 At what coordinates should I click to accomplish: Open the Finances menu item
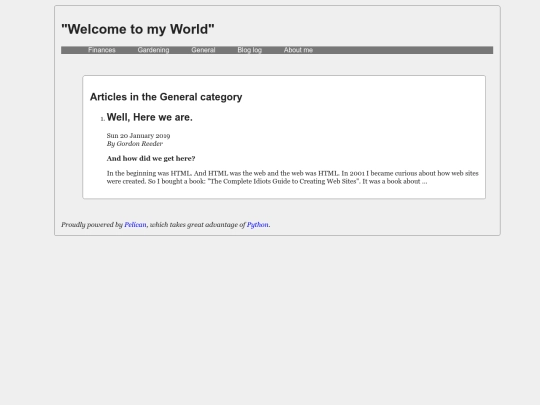(x=102, y=50)
